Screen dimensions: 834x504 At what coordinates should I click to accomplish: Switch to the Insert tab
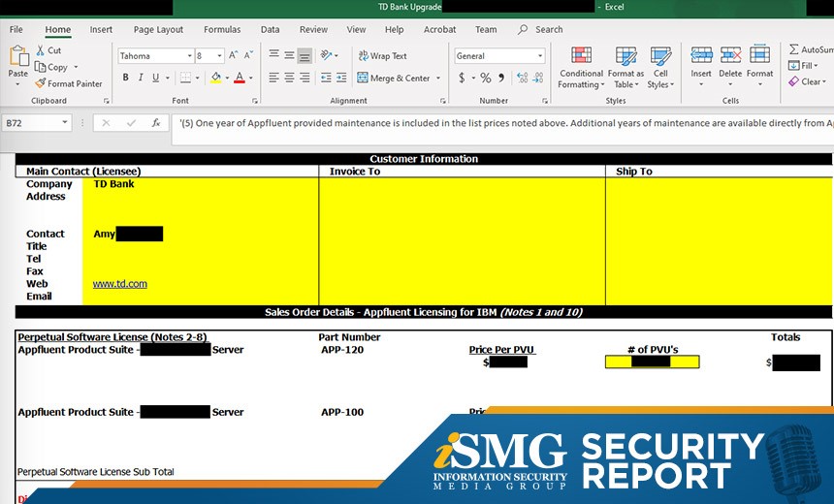point(101,30)
